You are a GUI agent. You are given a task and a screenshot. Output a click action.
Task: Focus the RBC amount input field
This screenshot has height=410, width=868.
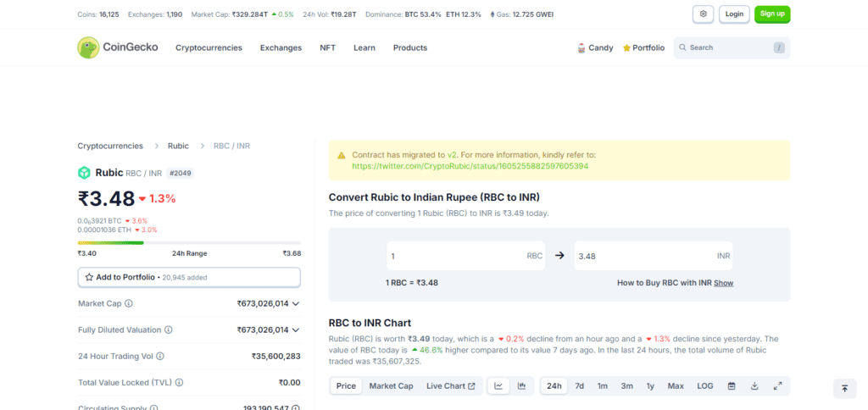pyautogui.click(x=465, y=256)
